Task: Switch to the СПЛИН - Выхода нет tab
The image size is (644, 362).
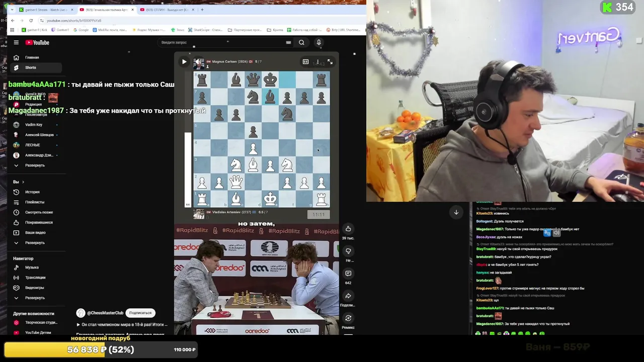Action: click(x=166, y=10)
